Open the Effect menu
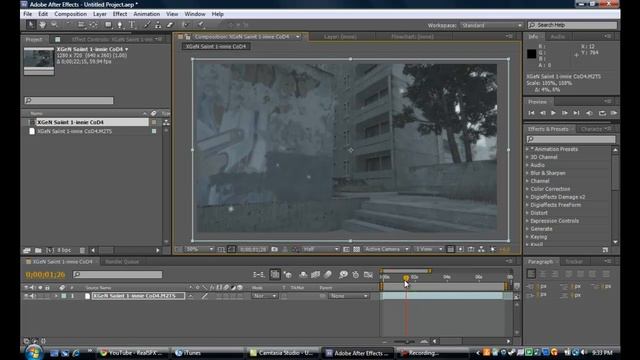 click(x=120, y=14)
